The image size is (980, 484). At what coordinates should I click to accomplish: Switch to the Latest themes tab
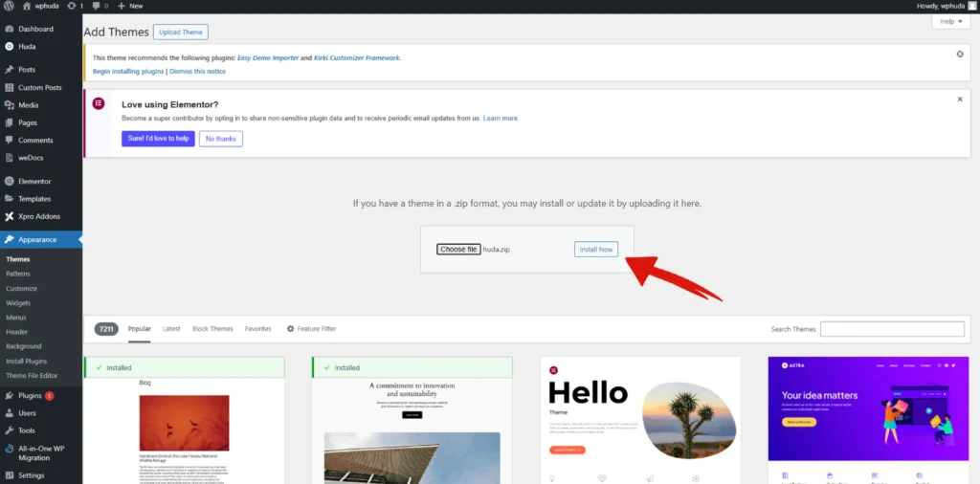click(171, 328)
